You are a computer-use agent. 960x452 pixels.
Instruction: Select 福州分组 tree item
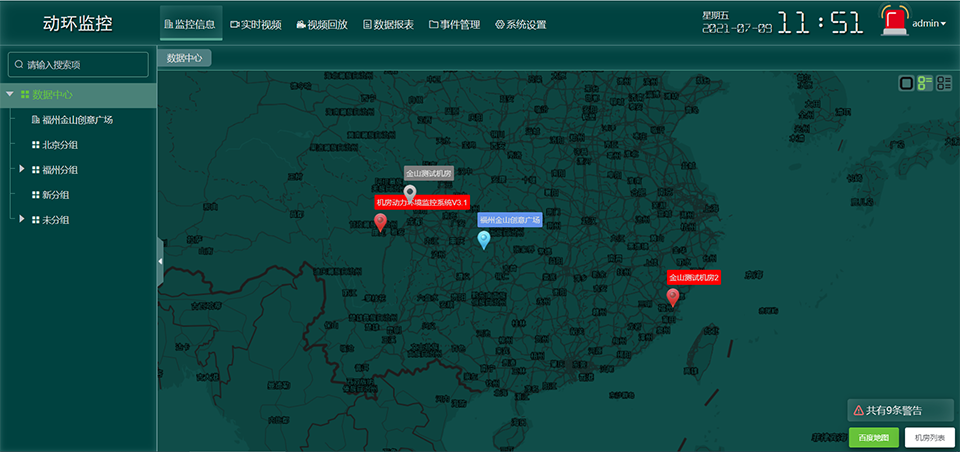point(60,170)
